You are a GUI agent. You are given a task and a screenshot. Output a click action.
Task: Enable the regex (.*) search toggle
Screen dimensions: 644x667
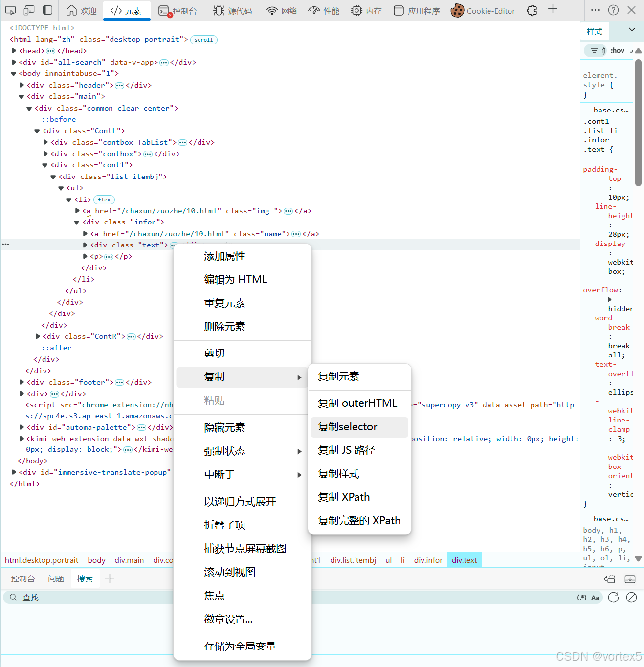(x=582, y=597)
